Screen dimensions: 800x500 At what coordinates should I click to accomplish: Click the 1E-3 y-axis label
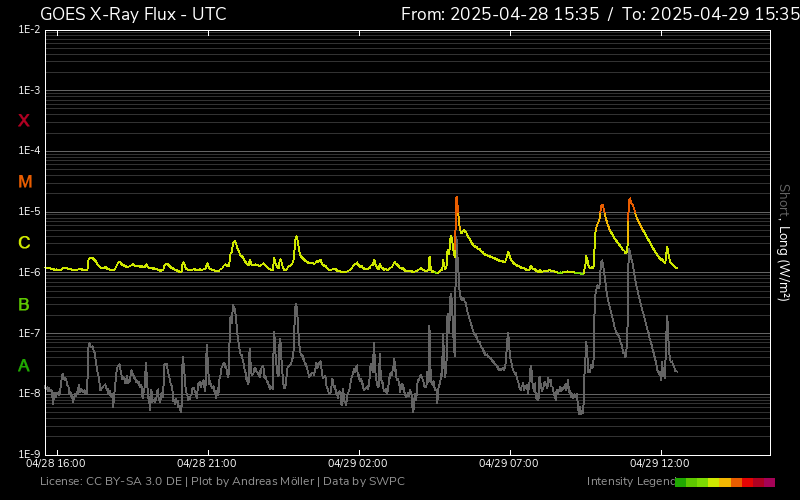[x=29, y=90]
